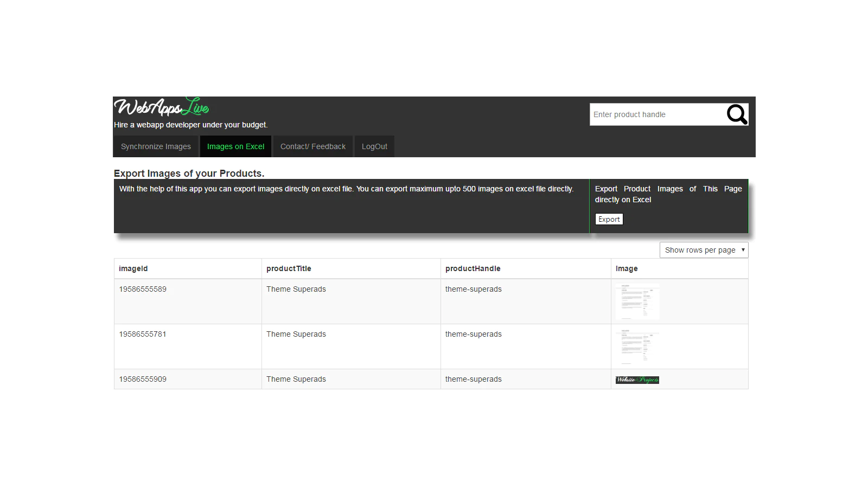The height and width of the screenshot is (488, 868).
Task: Click the productHandle column header
Action: pyautogui.click(x=473, y=268)
